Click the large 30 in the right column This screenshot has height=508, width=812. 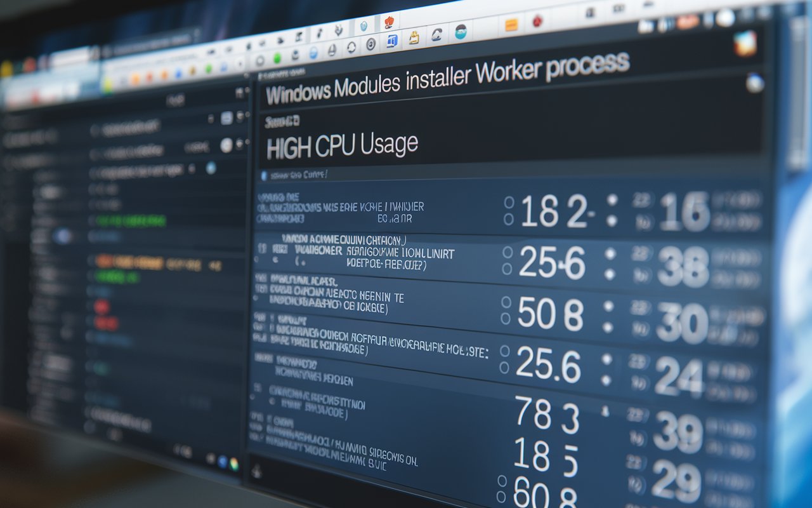[x=682, y=323]
